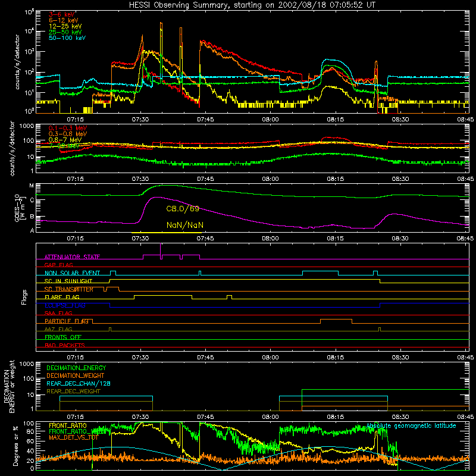This screenshot has width=476, height=476.
Task: Select the 6-12 keV legend label
Action: 64,20
